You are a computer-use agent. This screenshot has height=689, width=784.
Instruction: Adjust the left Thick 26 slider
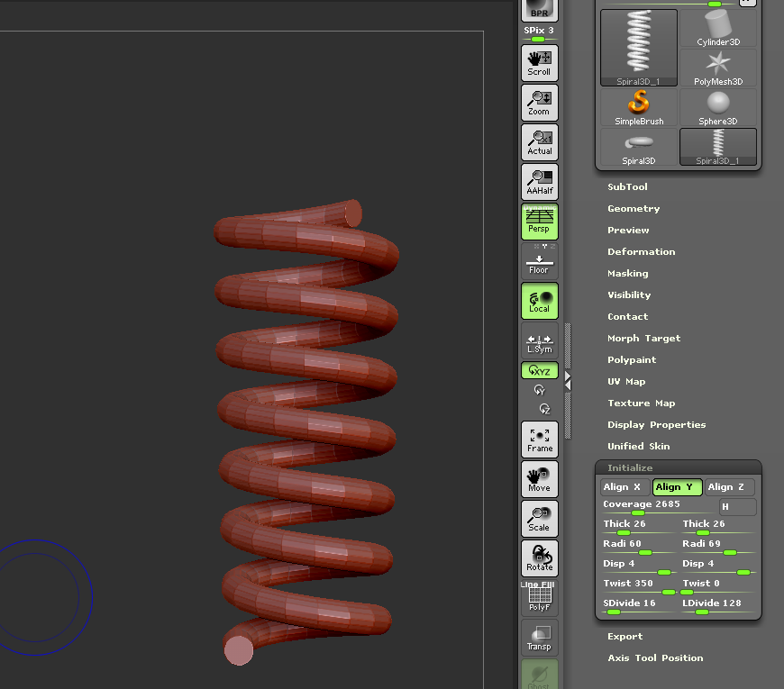click(638, 527)
